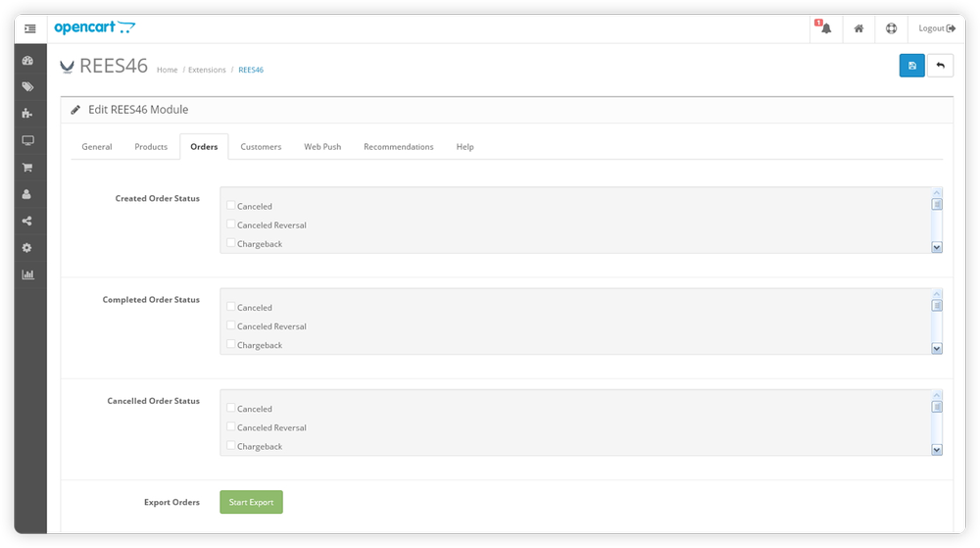This screenshot has height=548, width=980.
Task: Check Canceled under Cancelled Order Status
Action: pos(230,408)
